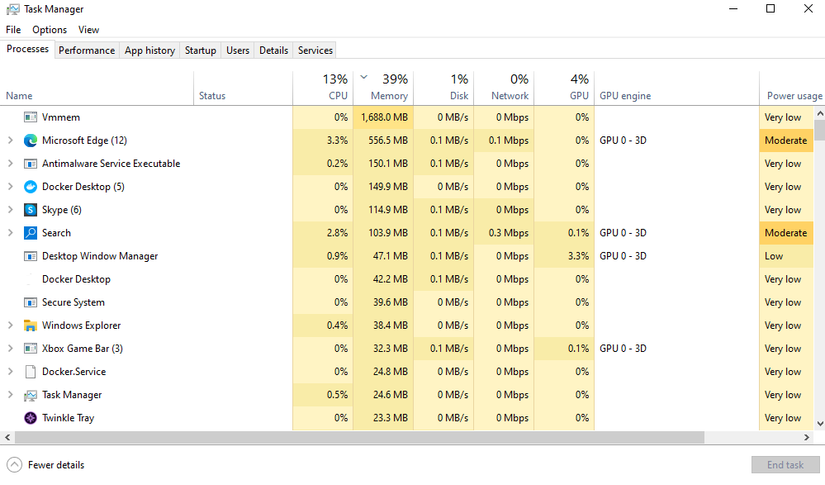Click the Search process icon
The image size is (825, 485).
point(30,233)
